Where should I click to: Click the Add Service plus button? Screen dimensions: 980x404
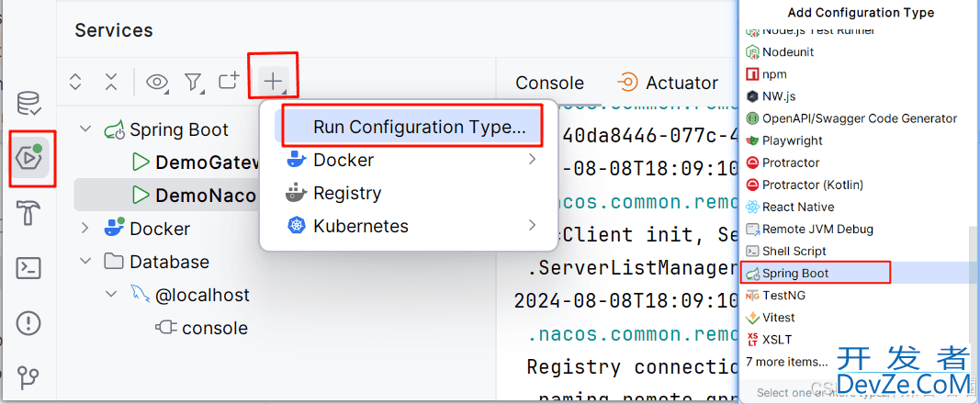[x=274, y=81]
